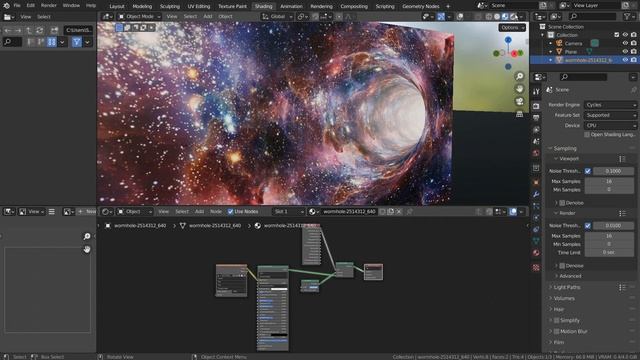This screenshot has height=360, width=640.
Task: Click the blue Z axis on navigation gizmo
Action: 508,40
